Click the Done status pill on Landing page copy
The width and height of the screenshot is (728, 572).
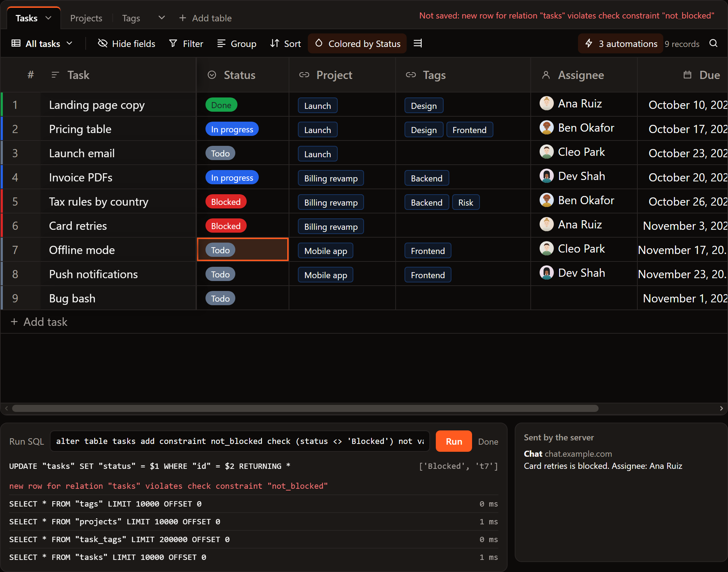tap(221, 105)
